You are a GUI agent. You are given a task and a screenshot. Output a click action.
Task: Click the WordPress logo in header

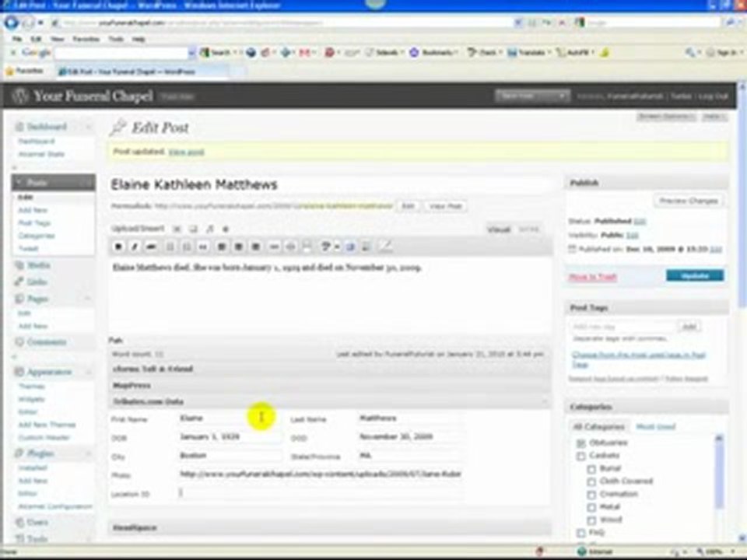point(20,96)
